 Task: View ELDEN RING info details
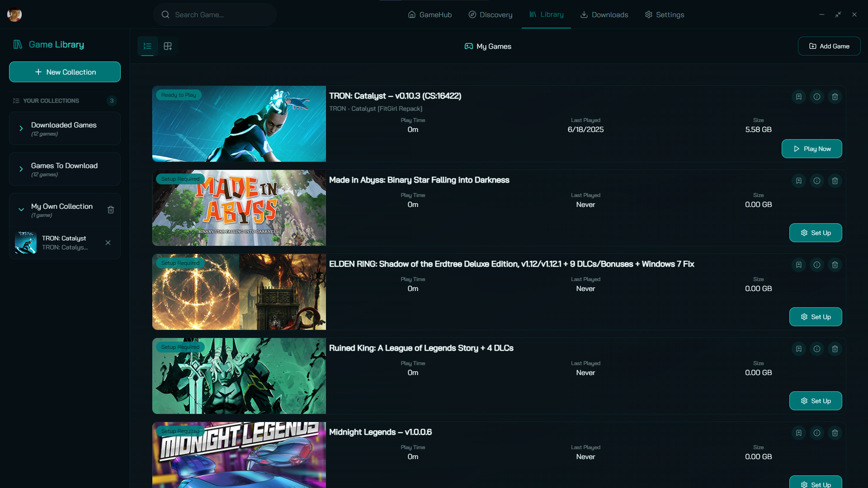(x=817, y=265)
